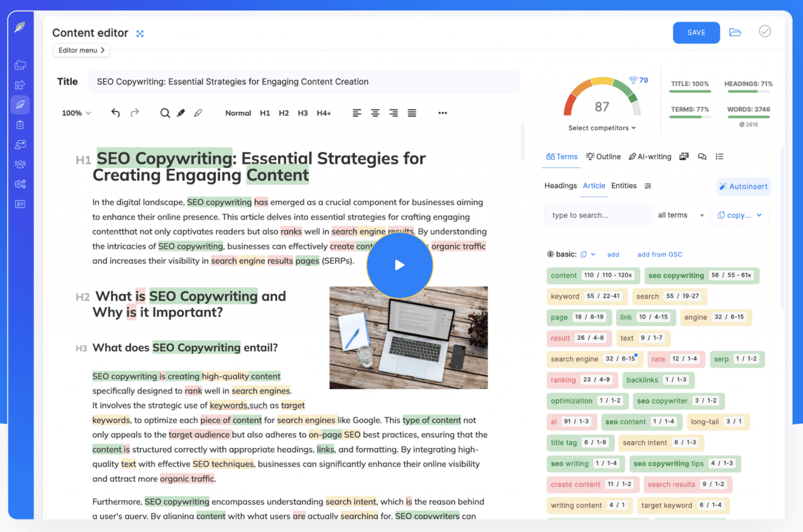
Task: Open the images panel icon next to AI-writing
Action: click(x=684, y=156)
